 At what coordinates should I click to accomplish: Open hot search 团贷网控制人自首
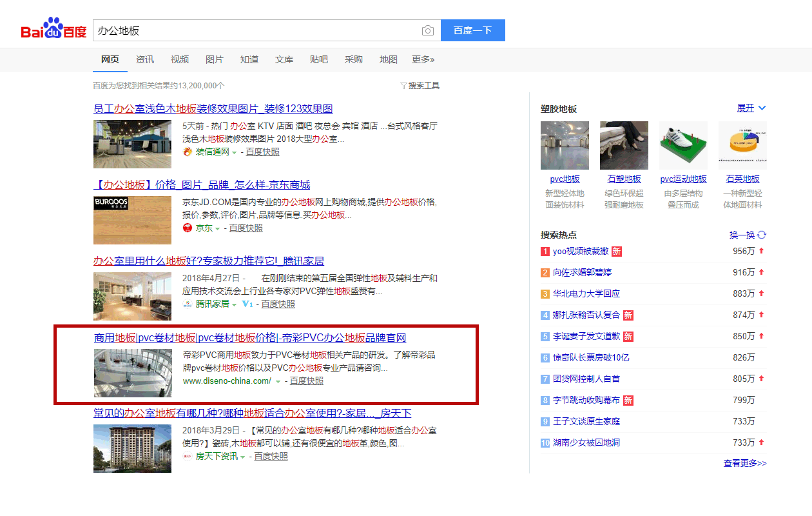[586, 379]
